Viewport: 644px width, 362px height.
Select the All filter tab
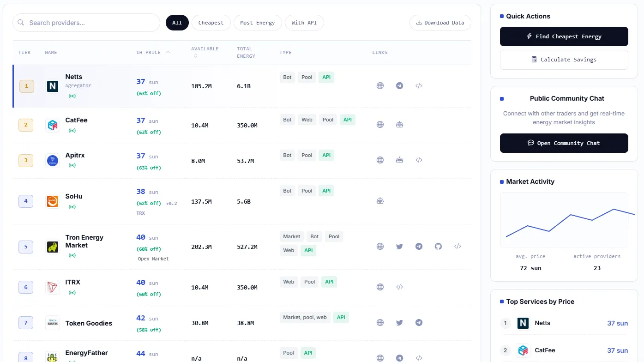[x=177, y=23]
